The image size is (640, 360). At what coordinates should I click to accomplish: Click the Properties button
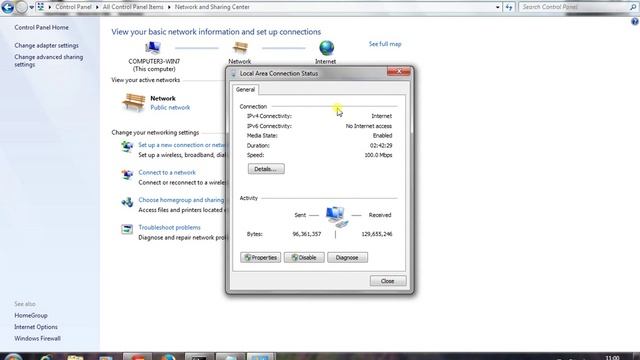[x=260, y=258]
